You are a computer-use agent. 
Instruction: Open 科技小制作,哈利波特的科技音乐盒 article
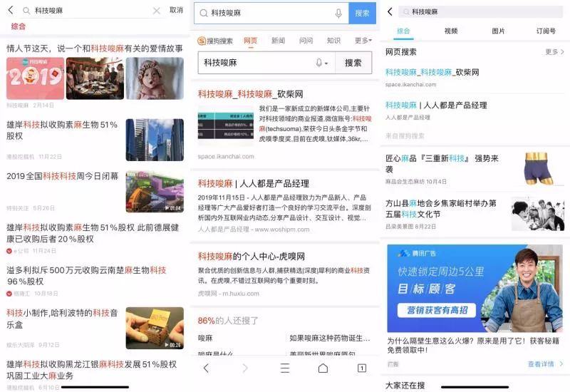pos(63,319)
